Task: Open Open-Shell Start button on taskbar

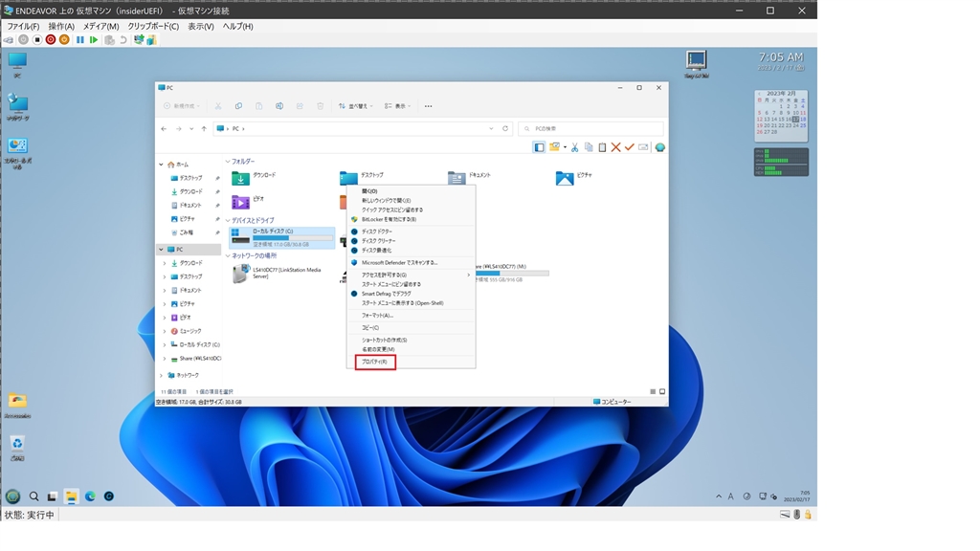Action: tap(12, 496)
